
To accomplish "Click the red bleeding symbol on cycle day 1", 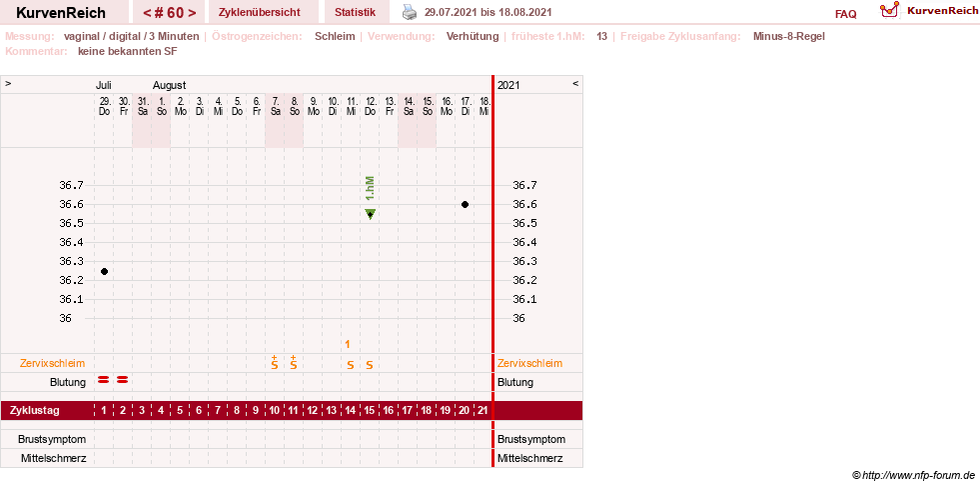I will (x=104, y=379).
